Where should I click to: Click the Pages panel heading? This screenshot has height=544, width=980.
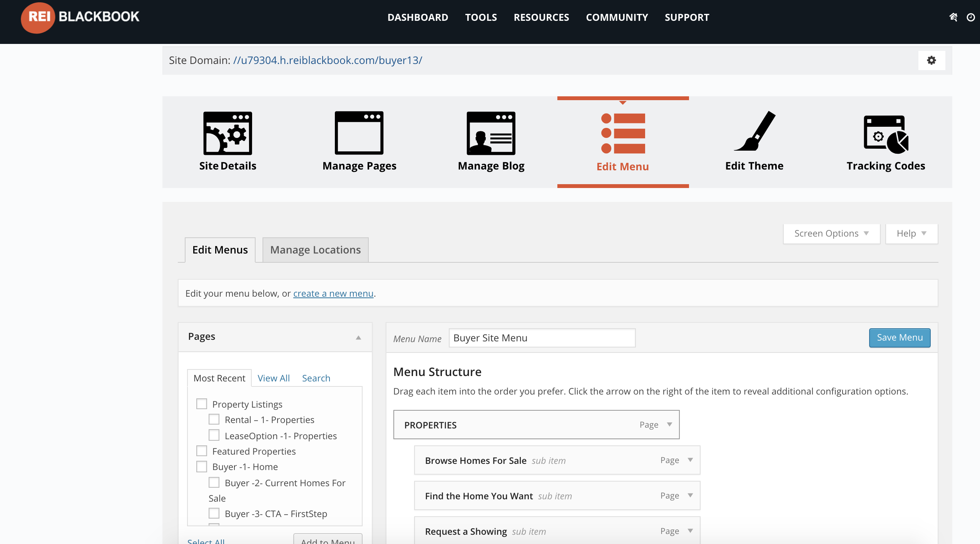[x=201, y=336]
